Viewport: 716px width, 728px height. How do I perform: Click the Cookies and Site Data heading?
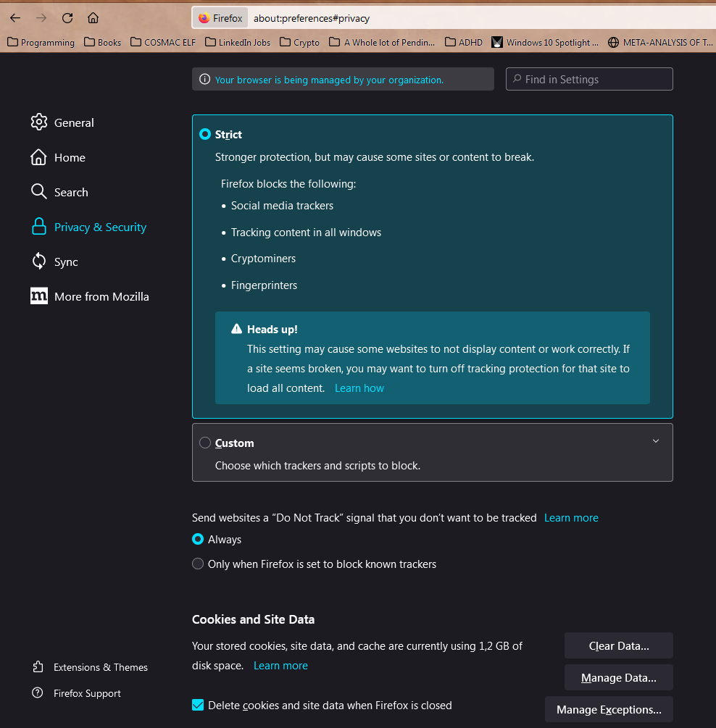[x=253, y=619]
